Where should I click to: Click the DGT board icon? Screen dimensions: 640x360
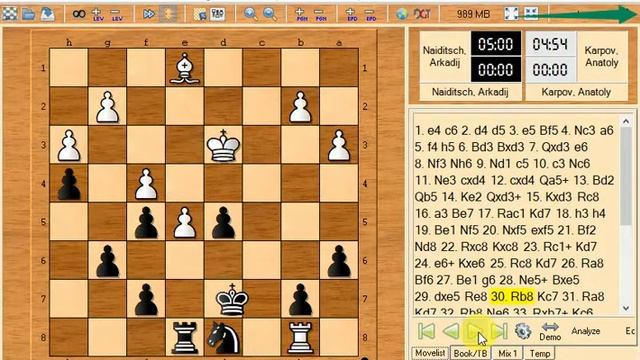(422, 14)
